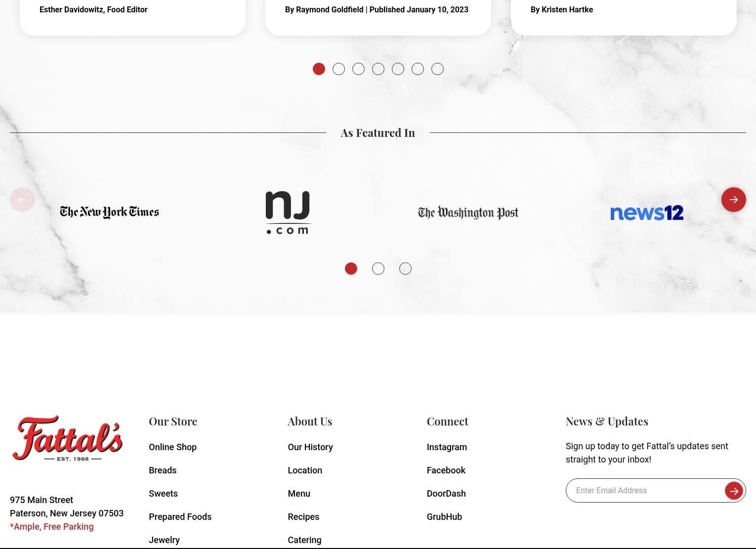The image size is (756, 549).
Task: Select the third article carousel dot
Action: click(x=358, y=69)
